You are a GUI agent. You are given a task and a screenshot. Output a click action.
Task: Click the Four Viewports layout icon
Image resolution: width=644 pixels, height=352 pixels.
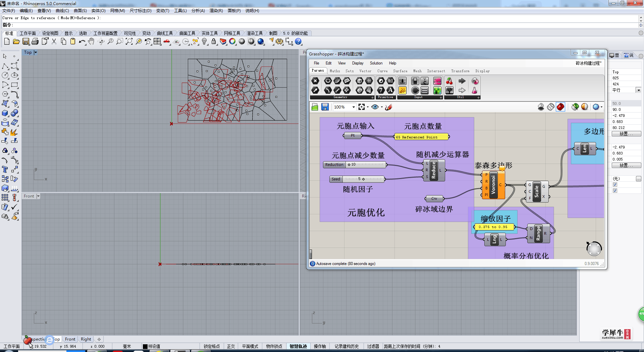click(x=157, y=42)
